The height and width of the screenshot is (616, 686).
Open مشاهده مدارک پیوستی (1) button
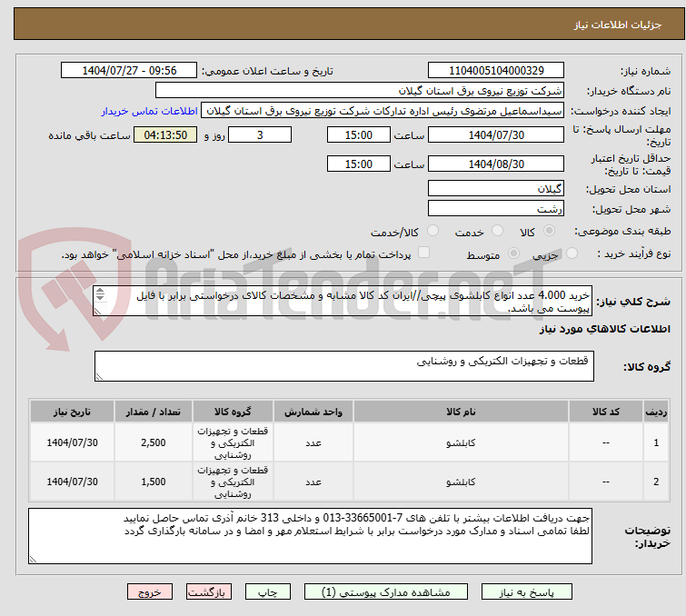pos(386,592)
